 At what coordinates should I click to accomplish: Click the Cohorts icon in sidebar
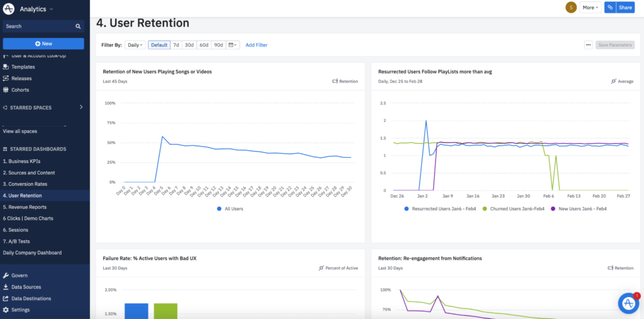6,90
